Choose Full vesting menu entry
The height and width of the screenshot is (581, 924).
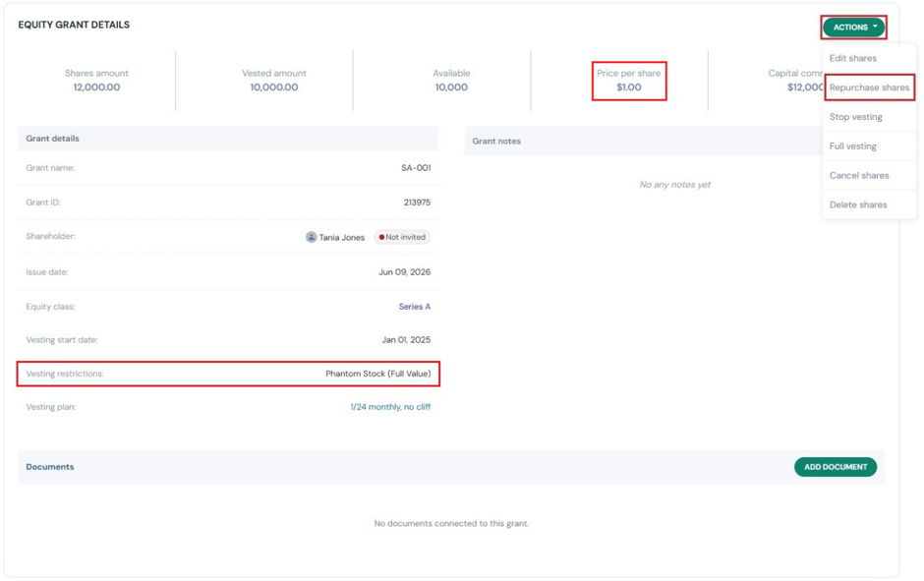point(852,146)
